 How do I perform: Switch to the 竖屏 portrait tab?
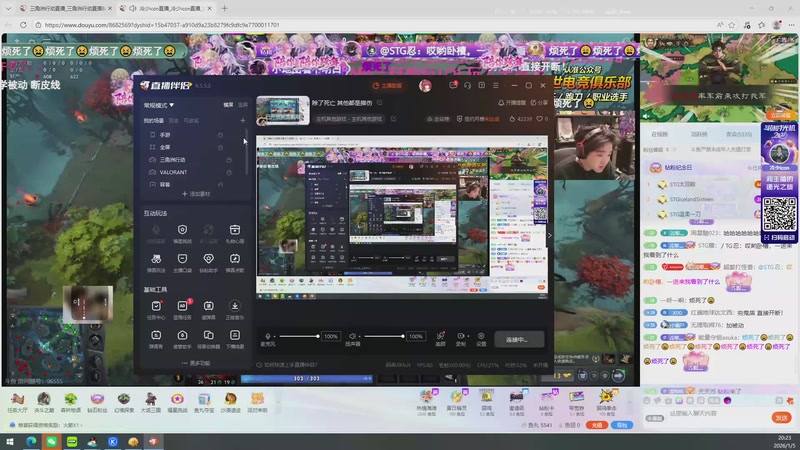[243, 105]
